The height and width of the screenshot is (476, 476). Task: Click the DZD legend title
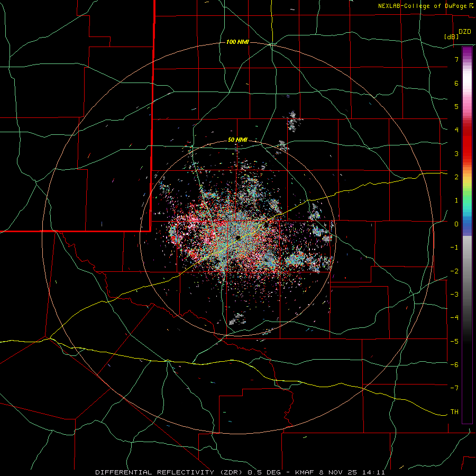(x=465, y=32)
